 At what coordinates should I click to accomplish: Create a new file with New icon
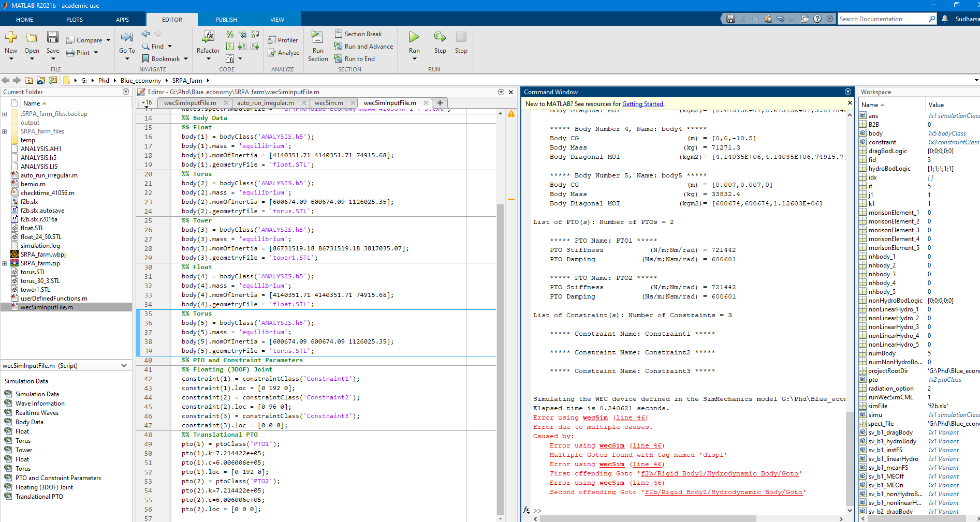(x=11, y=37)
